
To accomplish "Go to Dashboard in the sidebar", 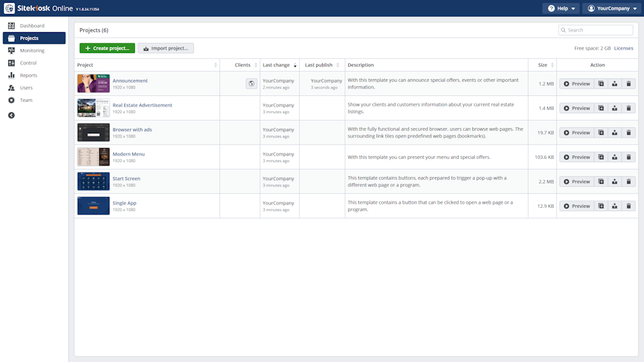I will pyautogui.click(x=32, y=25).
